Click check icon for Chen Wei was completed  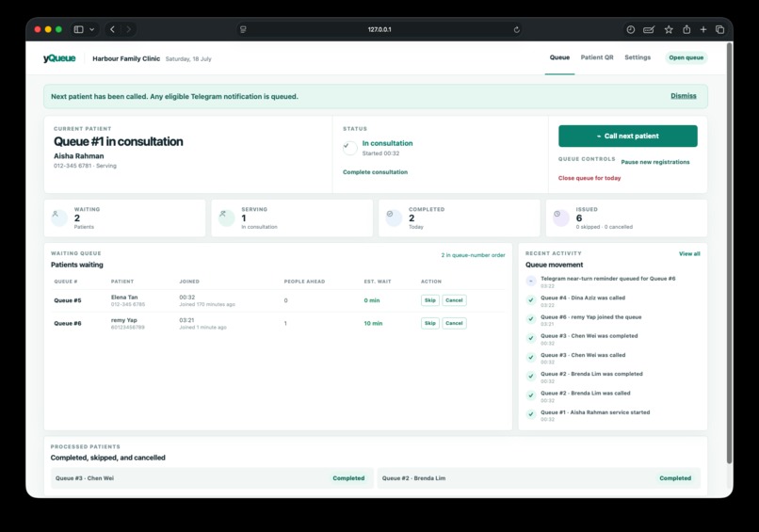531,338
